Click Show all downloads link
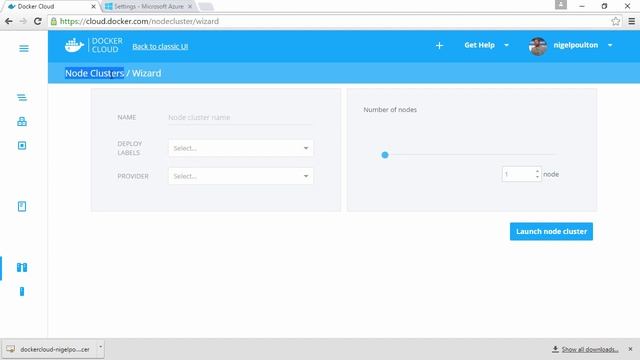Viewport: 640px width, 360px height. 590,349
